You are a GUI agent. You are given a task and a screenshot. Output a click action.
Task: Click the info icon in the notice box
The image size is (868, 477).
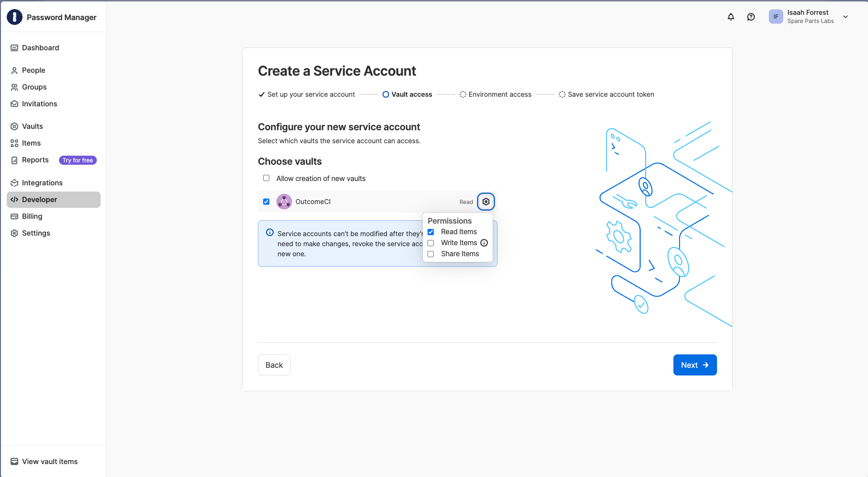pos(270,233)
